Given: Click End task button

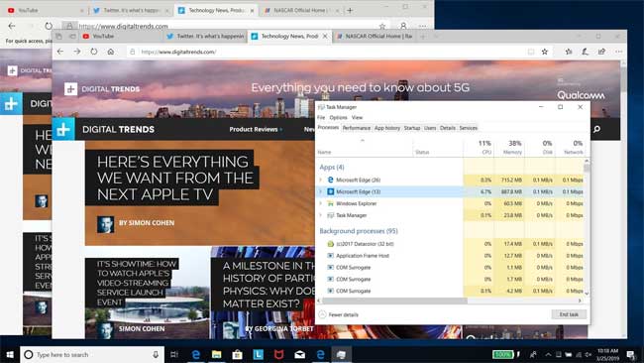Looking at the screenshot, I should pyautogui.click(x=569, y=314).
